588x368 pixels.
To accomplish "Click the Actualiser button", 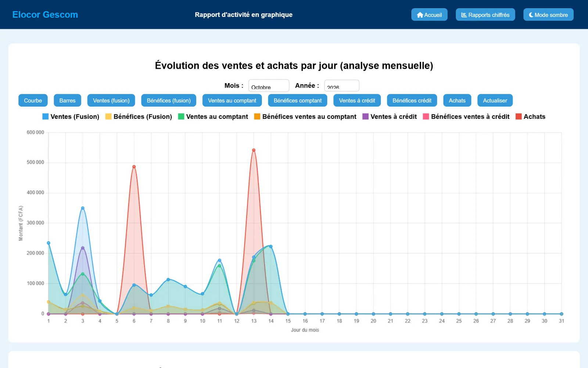I will point(495,100).
